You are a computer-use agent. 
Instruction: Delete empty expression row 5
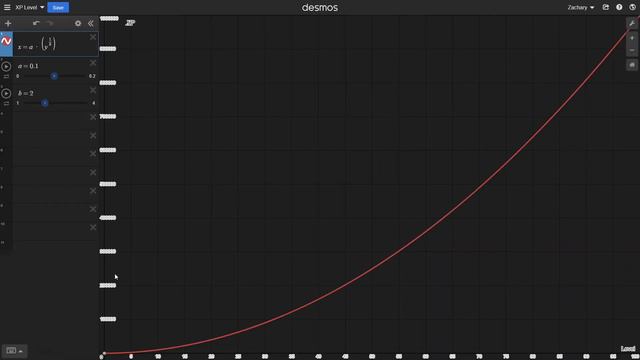point(93,136)
